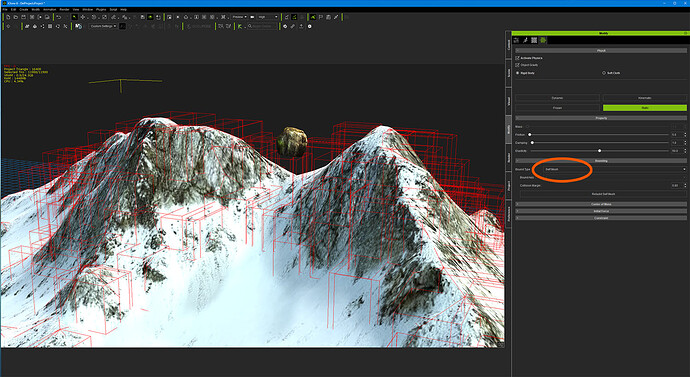
Task: Collapse the Physx section header
Action: 601,51
